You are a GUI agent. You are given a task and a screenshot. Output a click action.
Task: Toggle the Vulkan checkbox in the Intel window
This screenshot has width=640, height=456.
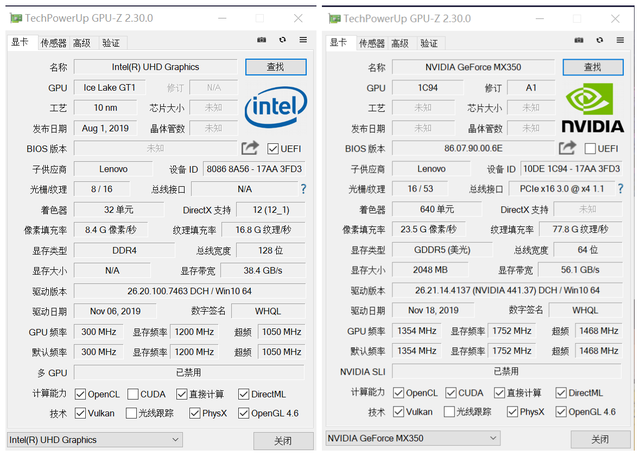(x=80, y=413)
